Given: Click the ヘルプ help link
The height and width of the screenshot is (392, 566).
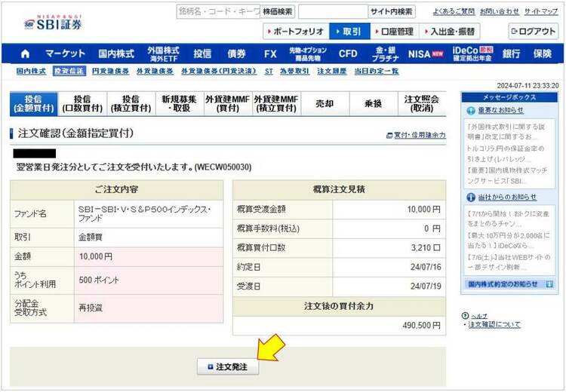Looking at the screenshot, I should (479, 316).
